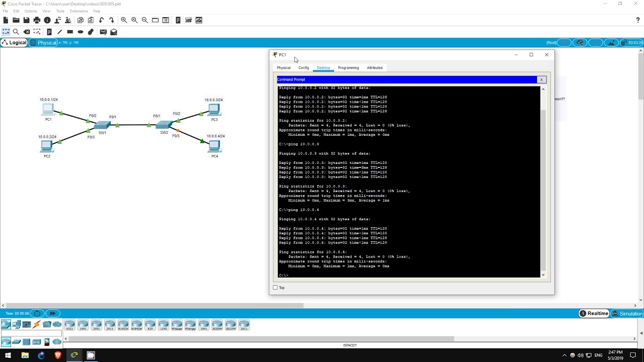
Task: Pick the PT-Router device
Action: point(177,325)
